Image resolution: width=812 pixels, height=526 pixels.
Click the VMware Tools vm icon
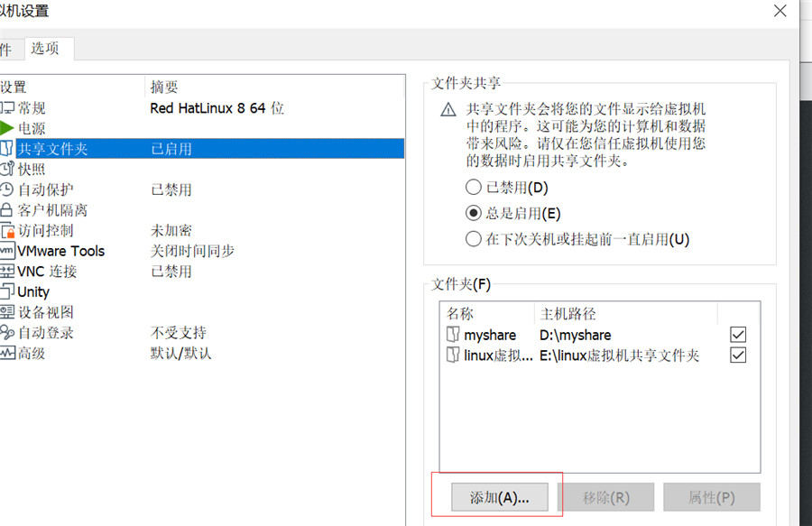(7, 251)
